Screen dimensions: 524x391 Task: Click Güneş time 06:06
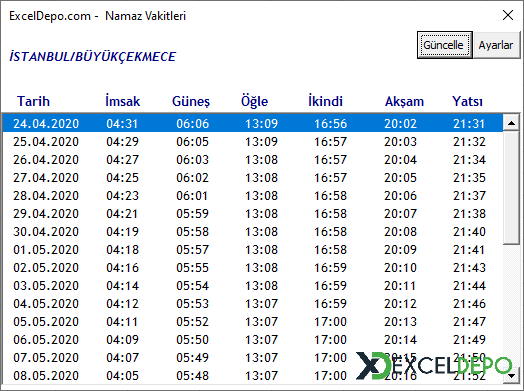point(192,124)
